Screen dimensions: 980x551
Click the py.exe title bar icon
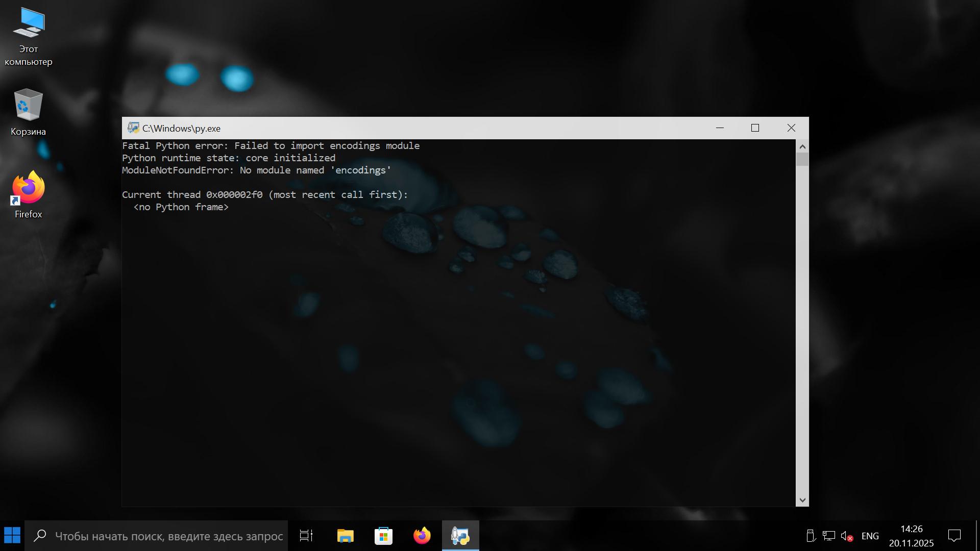133,128
